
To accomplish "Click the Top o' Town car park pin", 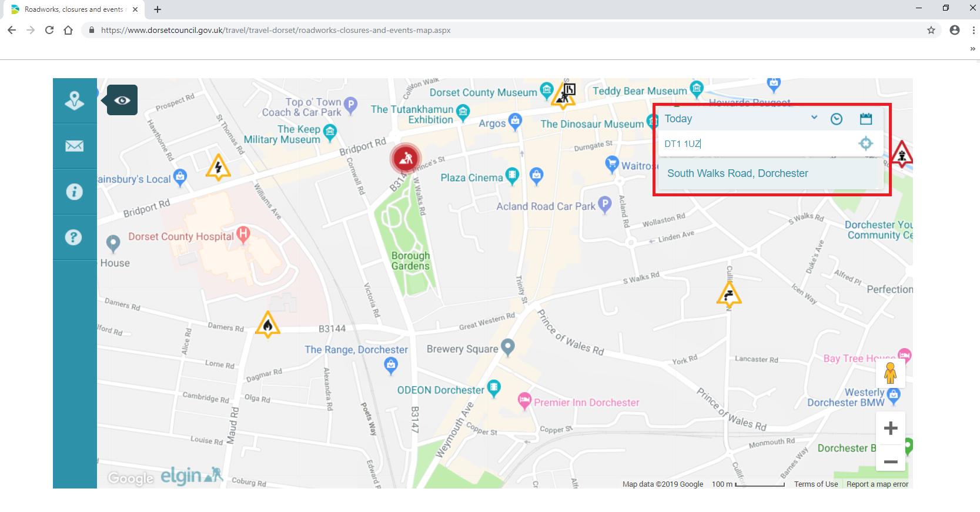I will [350, 105].
